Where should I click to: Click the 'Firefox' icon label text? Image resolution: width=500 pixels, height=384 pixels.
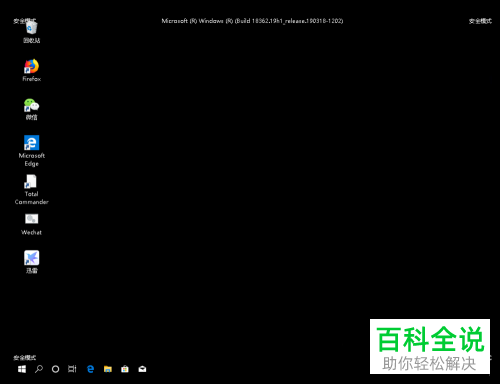click(32, 79)
